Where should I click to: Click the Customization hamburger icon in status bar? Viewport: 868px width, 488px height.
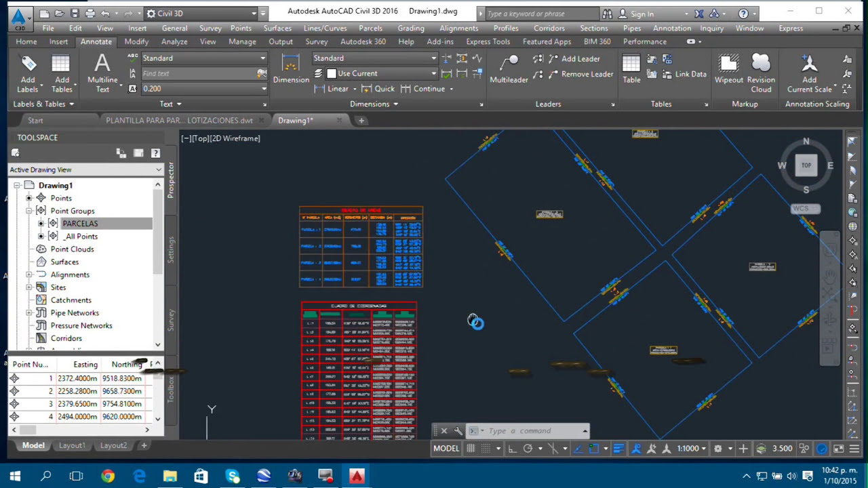[x=853, y=449]
